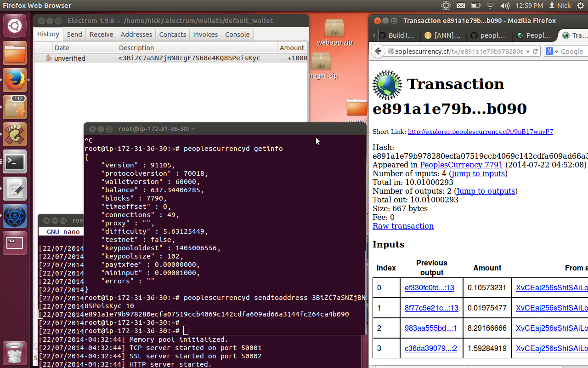Click the Electrum atom icon in launcher

click(15, 216)
